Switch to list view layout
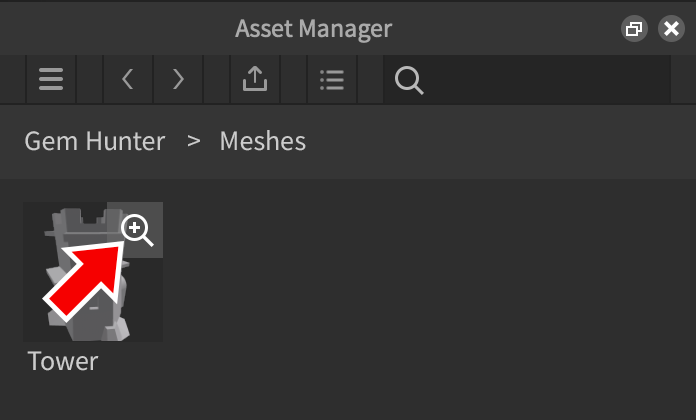This screenshot has width=696, height=420. 331,80
